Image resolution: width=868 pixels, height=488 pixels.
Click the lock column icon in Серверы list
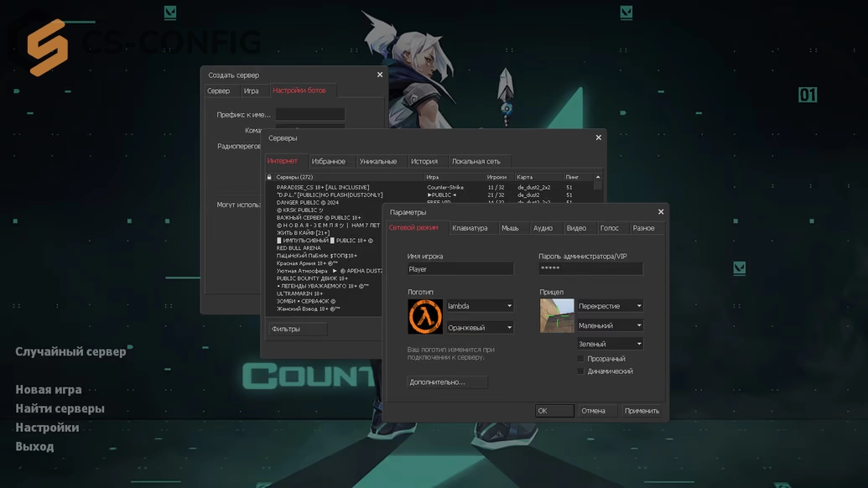click(269, 177)
